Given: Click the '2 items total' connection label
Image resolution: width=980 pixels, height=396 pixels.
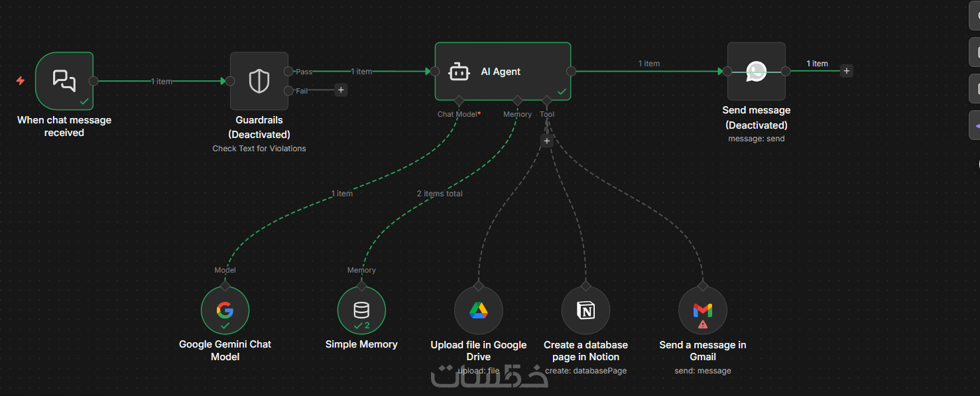Looking at the screenshot, I should 440,194.
